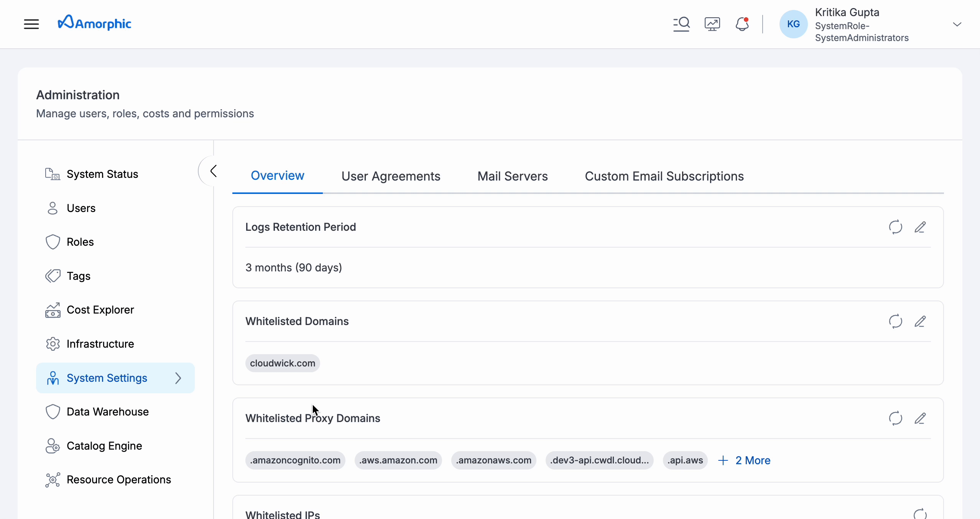Select the Users sidebar icon
This screenshot has height=519, width=980.
pos(53,208)
